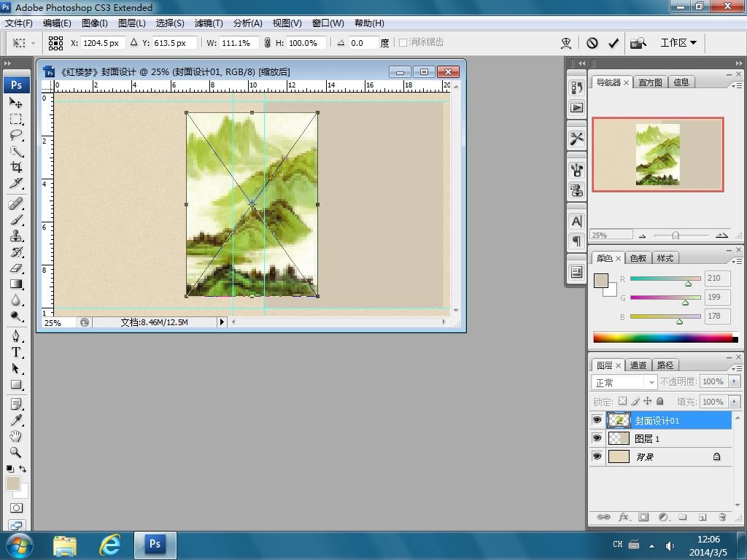Select the Slice tool
Viewport: 747px width, 560px height.
(x=16, y=183)
